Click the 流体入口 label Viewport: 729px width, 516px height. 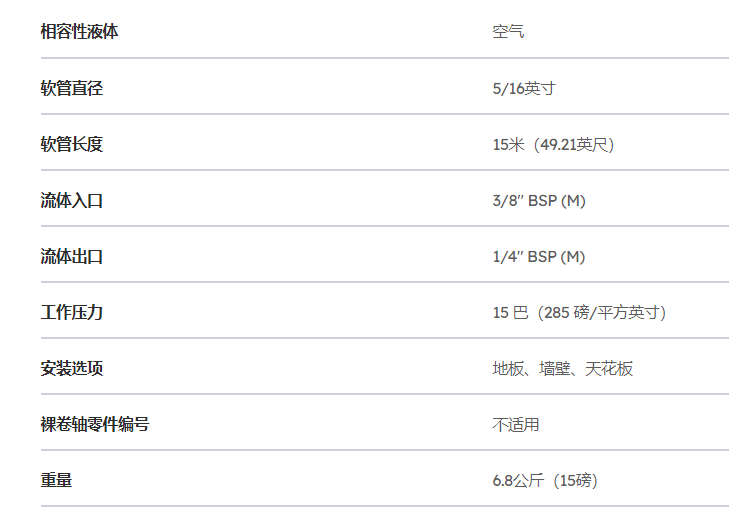[72, 200]
